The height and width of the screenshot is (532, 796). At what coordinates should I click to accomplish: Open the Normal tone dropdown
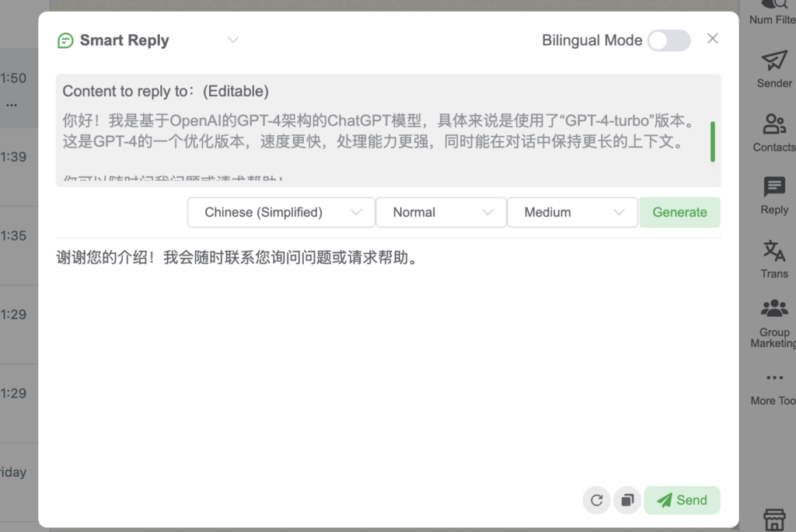point(442,212)
